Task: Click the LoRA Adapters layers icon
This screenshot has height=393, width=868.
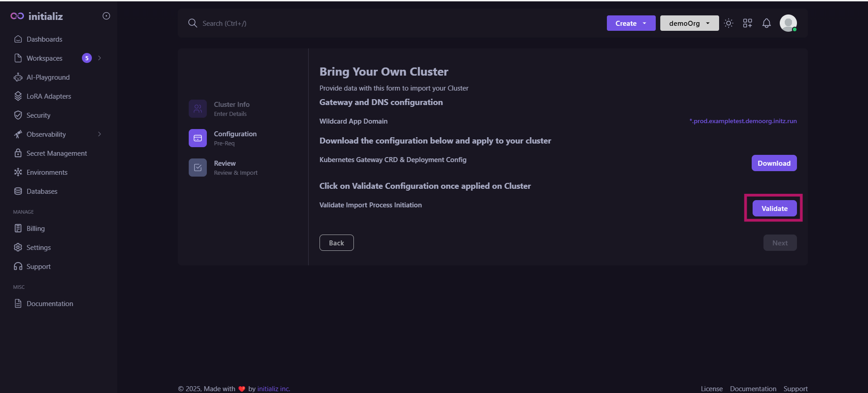Action: pos(18,96)
